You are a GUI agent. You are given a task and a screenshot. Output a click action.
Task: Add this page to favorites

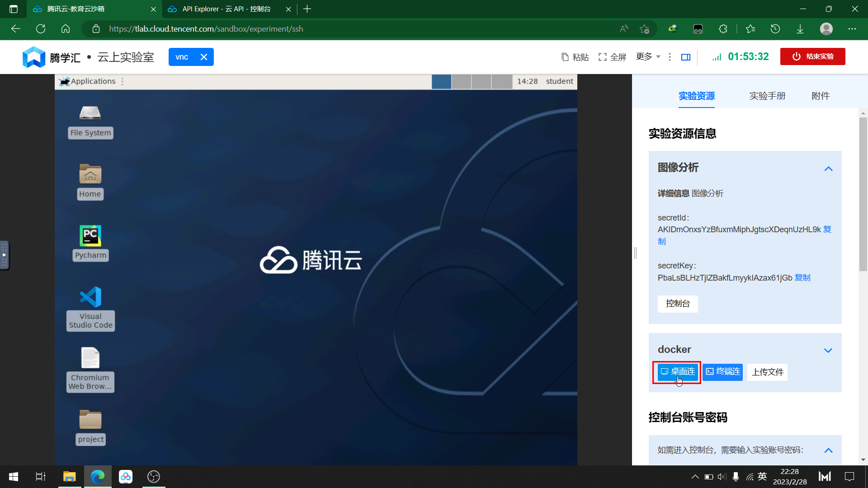(645, 29)
